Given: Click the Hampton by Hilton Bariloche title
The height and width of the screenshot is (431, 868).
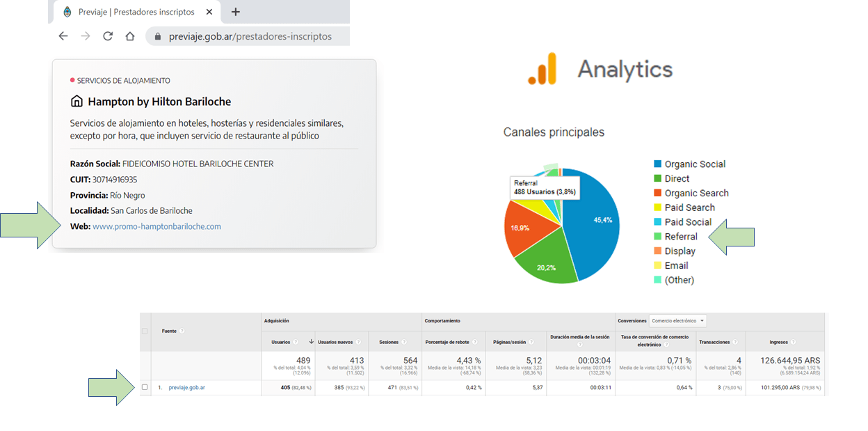Looking at the screenshot, I should coord(159,102).
